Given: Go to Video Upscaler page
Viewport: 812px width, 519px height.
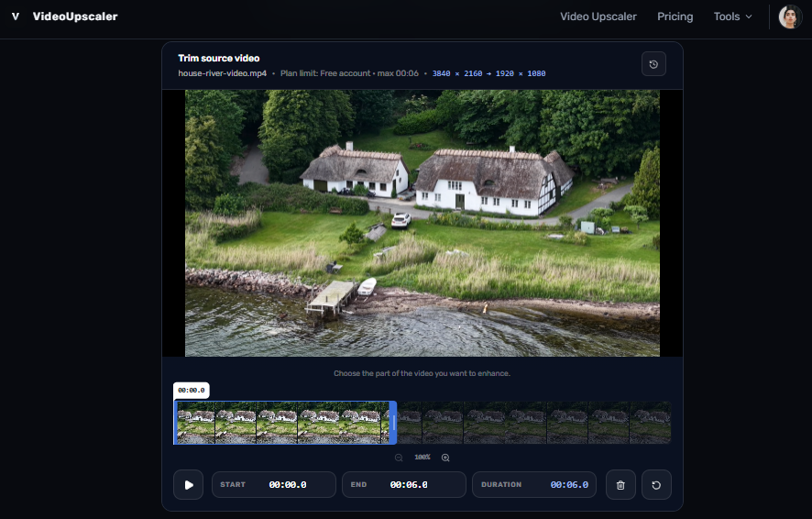Looking at the screenshot, I should click(598, 17).
